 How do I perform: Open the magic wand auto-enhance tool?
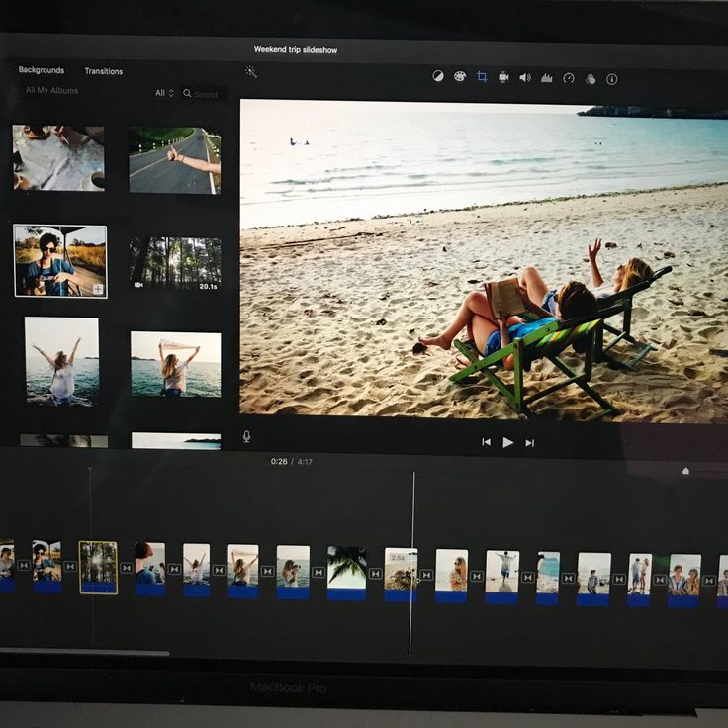[x=251, y=72]
